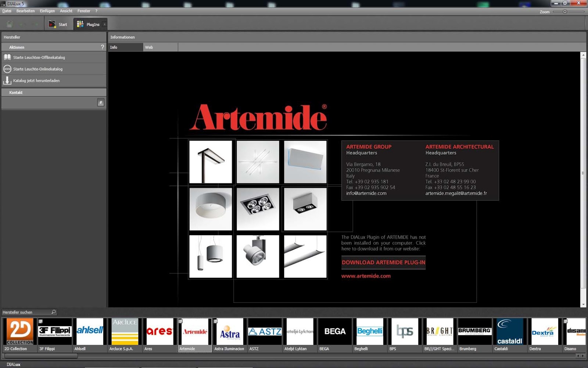Click the floor lamp product image
The image size is (588, 368).
211,162
